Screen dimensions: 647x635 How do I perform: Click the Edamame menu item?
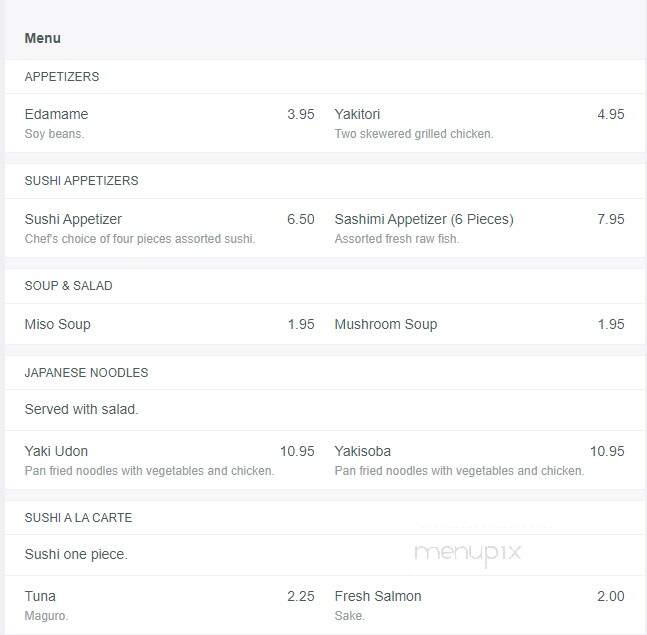[x=57, y=114]
